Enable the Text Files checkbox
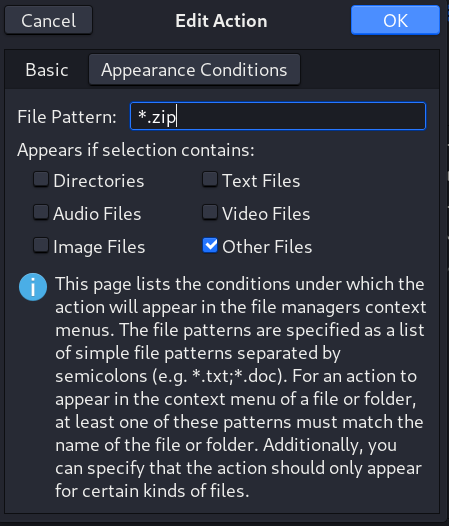449x526 pixels. (210, 179)
